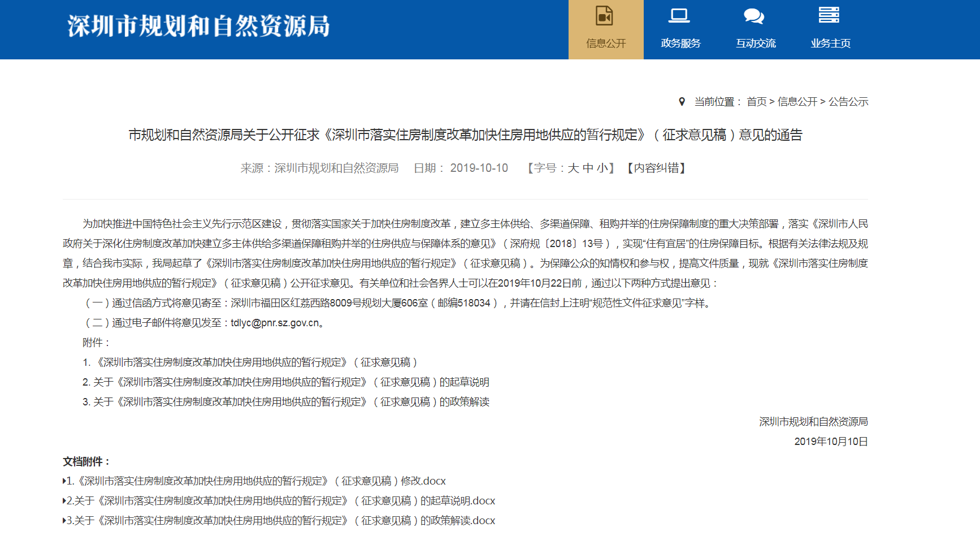Go to 互动交流 section
This screenshot has width=980, height=536.
pyautogui.click(x=756, y=43)
